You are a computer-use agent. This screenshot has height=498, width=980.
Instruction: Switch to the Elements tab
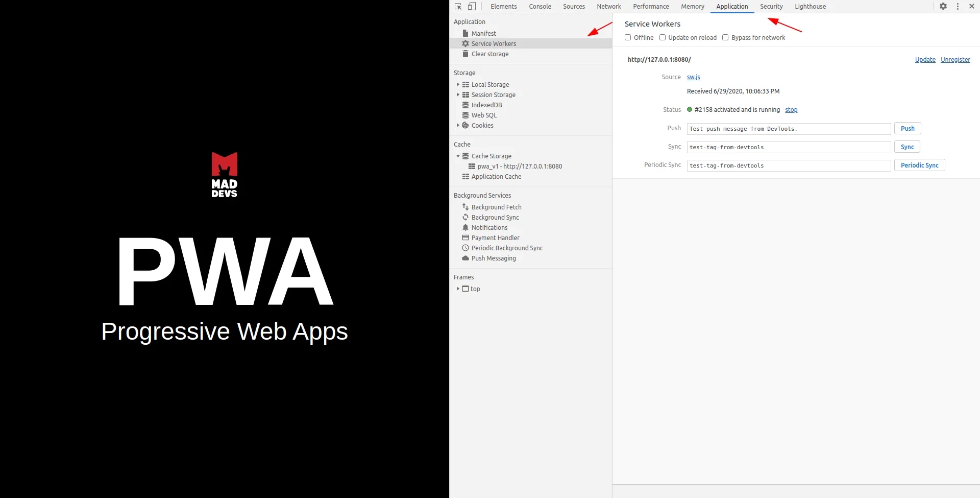coord(504,7)
